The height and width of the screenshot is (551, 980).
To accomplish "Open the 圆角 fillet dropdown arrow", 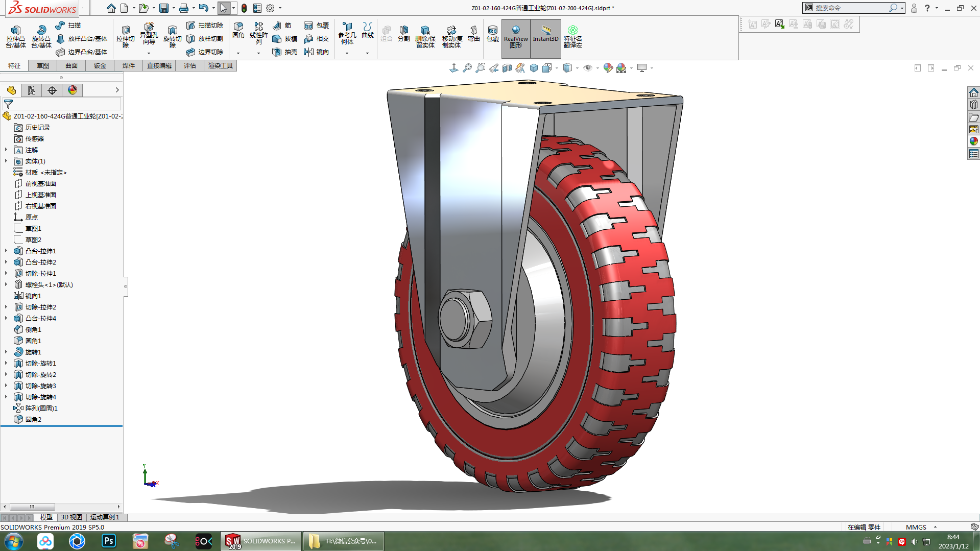I will click(238, 53).
